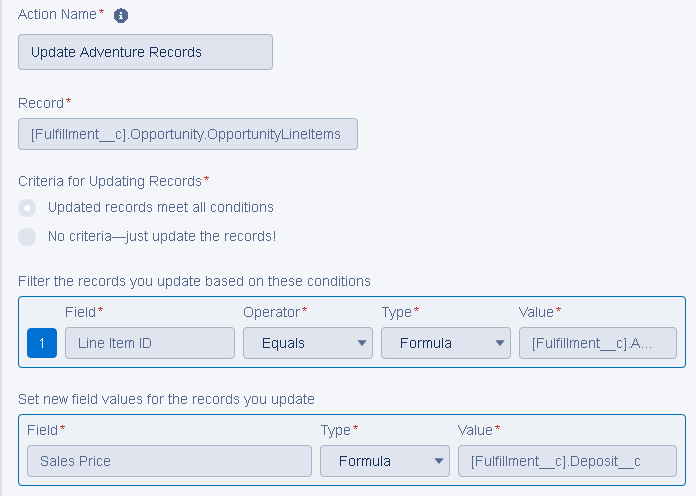The image size is (696, 496).
Task: Click the Set new field values heading
Action: 166,399
